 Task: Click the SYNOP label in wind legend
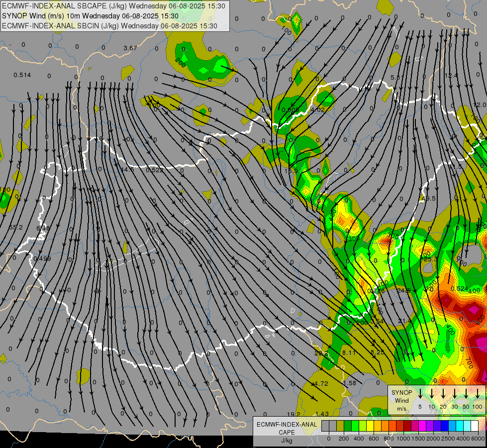(401, 393)
